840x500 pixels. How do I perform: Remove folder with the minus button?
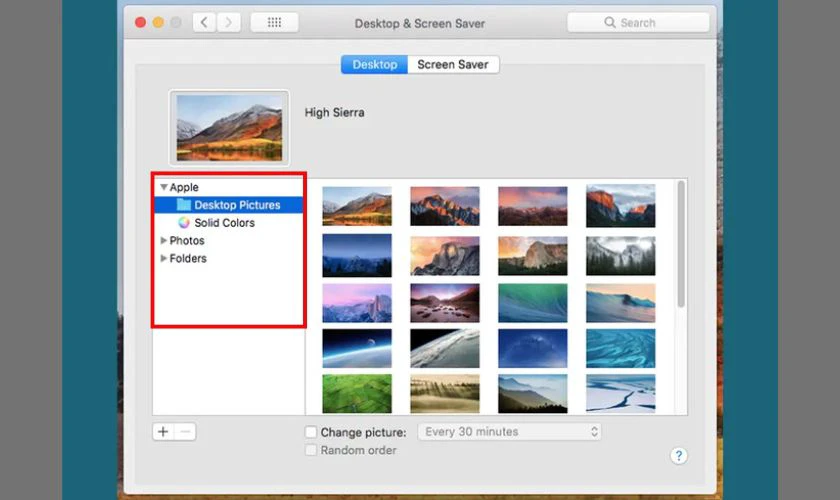pos(185,431)
